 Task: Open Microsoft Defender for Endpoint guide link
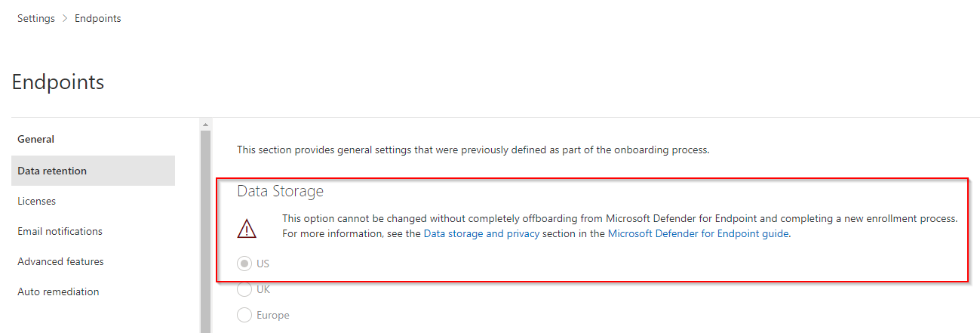click(x=698, y=234)
